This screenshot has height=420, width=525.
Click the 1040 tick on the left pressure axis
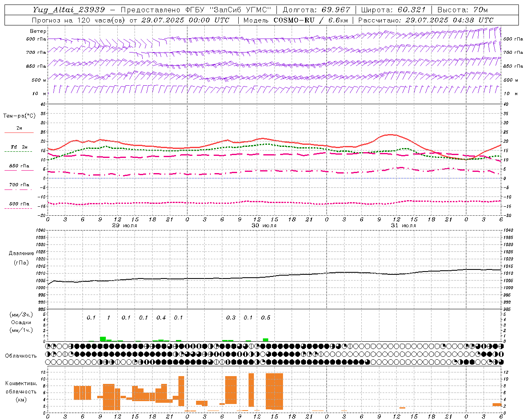point(40,230)
